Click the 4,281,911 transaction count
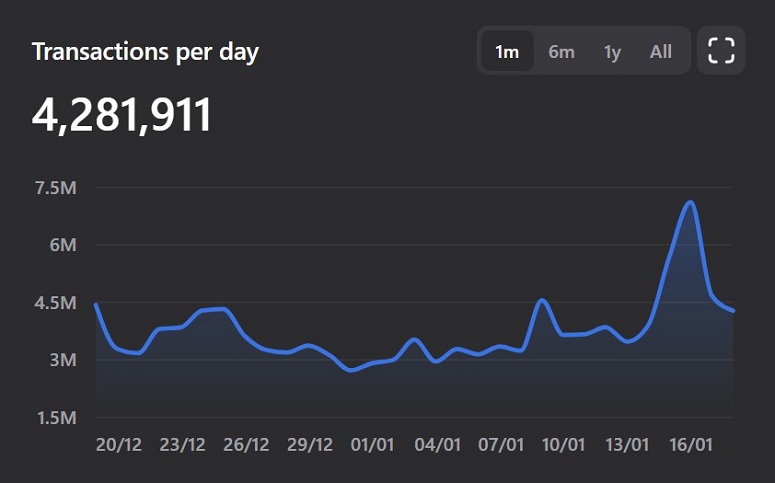Viewport: 775px width, 483px height. [122, 116]
